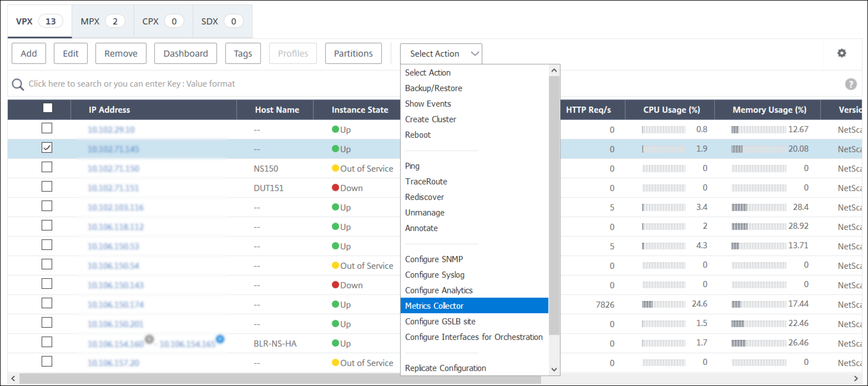Viewport: 868px width, 386px height.
Task: Uncheck the selected 10.102.71.145 row checkbox
Action: coord(47,148)
